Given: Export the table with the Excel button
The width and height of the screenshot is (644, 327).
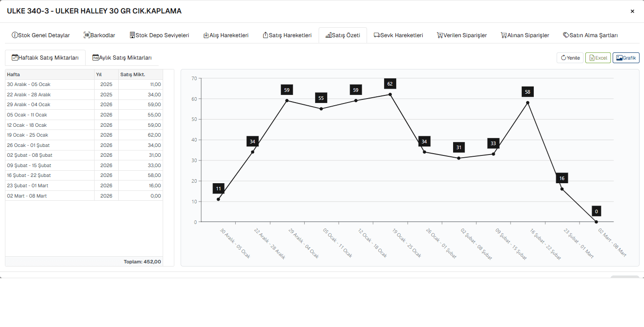Looking at the screenshot, I should click(x=598, y=58).
